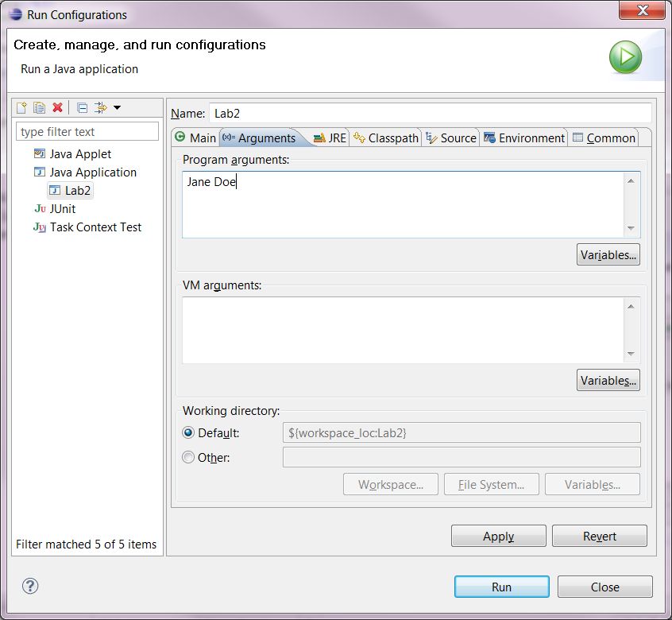Click the filter launch configurations icon
The image size is (672, 620).
(x=100, y=107)
